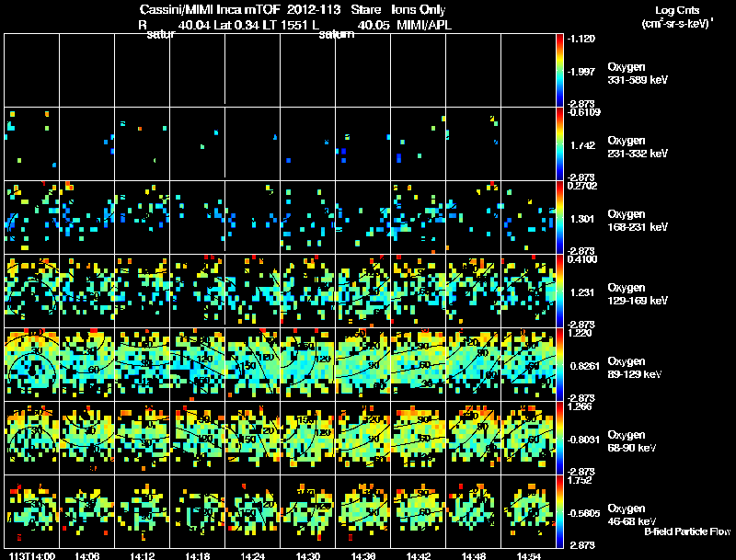Click the Oxygen 129-169 keV row label
Viewport: 736px width, 560px height.
pyautogui.click(x=638, y=294)
